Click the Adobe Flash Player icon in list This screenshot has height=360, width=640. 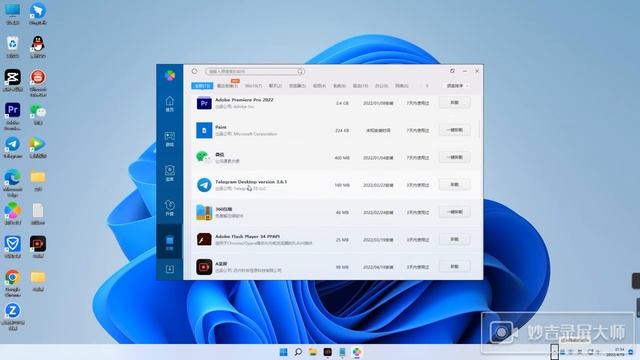pyautogui.click(x=204, y=240)
